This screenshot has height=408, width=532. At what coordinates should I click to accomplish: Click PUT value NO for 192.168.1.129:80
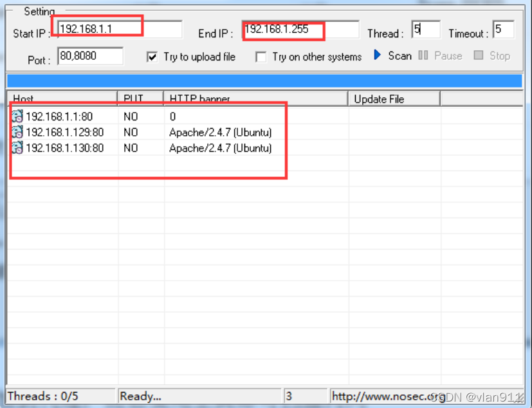131,133
